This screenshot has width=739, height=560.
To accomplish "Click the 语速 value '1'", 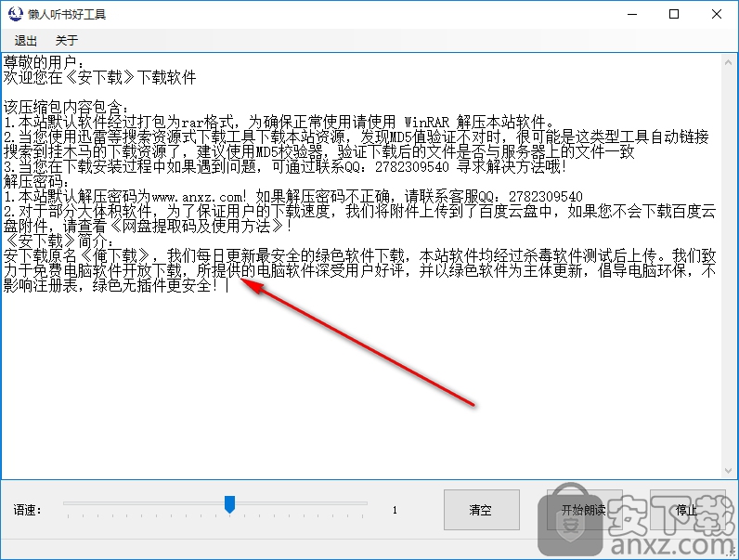I will [x=395, y=510].
